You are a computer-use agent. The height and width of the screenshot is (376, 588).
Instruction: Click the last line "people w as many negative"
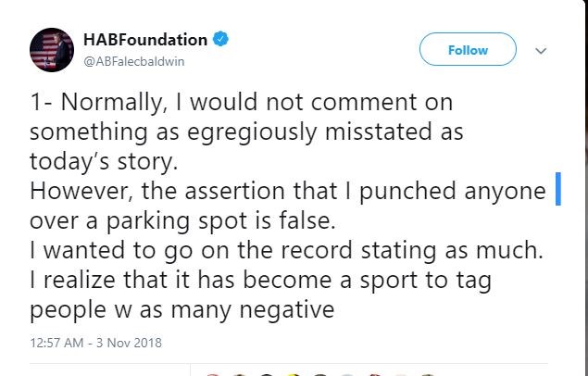tap(181, 310)
